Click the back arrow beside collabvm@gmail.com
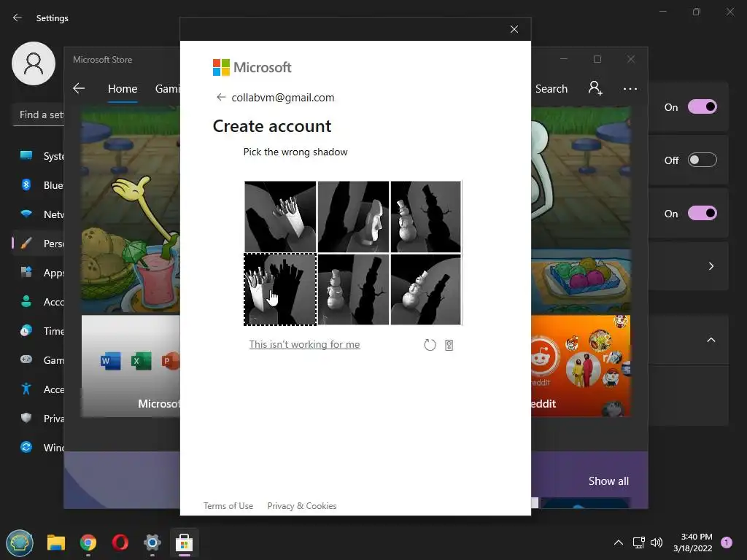 click(x=220, y=97)
